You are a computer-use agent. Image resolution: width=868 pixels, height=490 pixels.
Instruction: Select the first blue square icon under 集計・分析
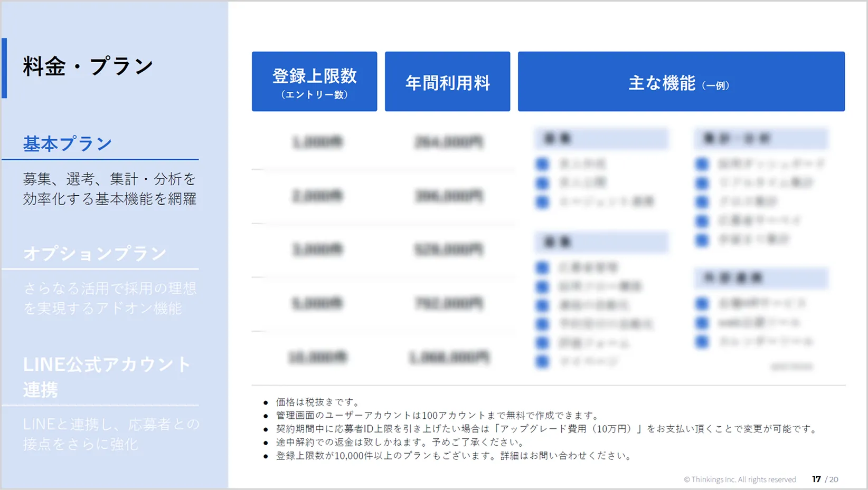[x=702, y=163]
